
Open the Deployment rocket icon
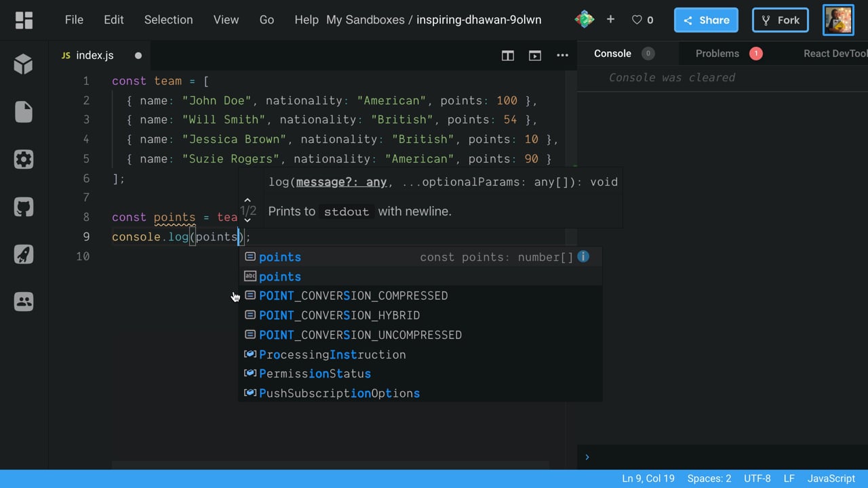[x=24, y=254]
